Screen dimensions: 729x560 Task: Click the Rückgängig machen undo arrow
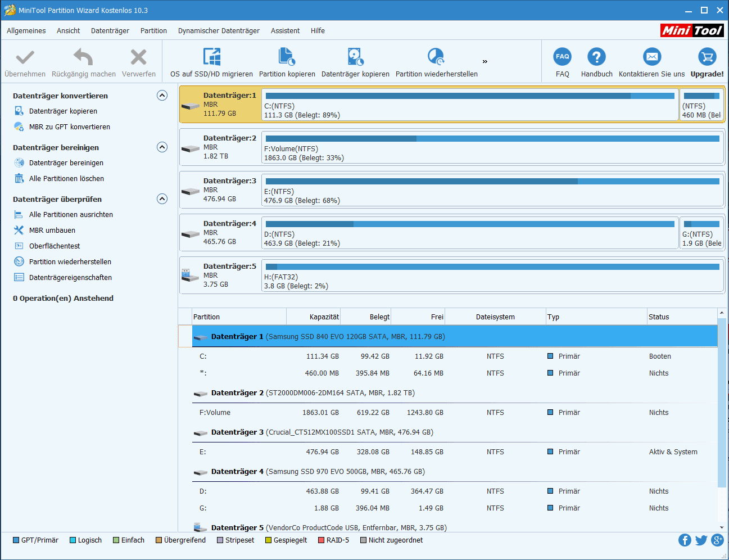[83, 57]
